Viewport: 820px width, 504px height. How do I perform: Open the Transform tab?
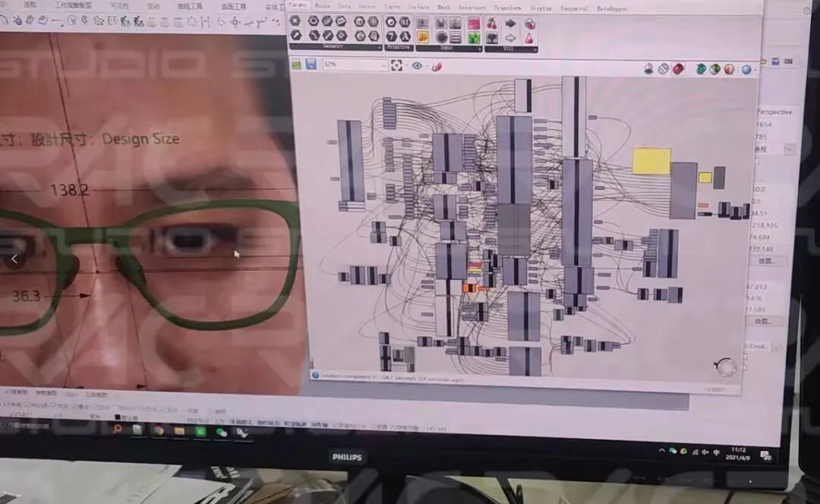coord(507,8)
